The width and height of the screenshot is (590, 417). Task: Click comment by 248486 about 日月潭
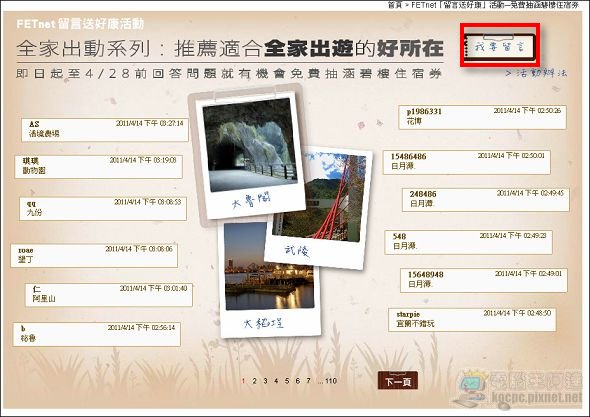coord(486,200)
